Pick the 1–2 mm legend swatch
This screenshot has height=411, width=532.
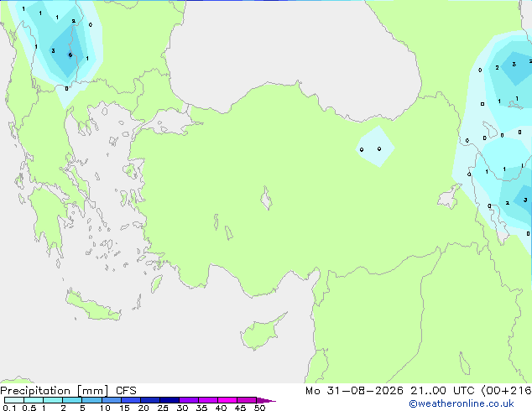(53, 400)
